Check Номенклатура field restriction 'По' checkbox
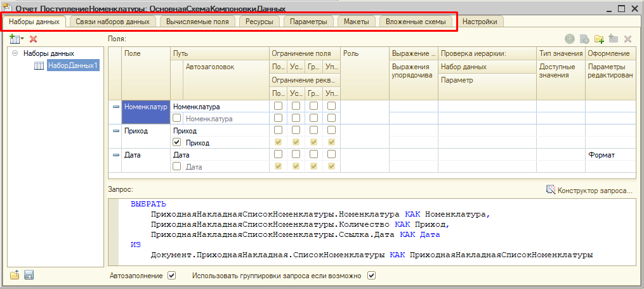 point(278,106)
